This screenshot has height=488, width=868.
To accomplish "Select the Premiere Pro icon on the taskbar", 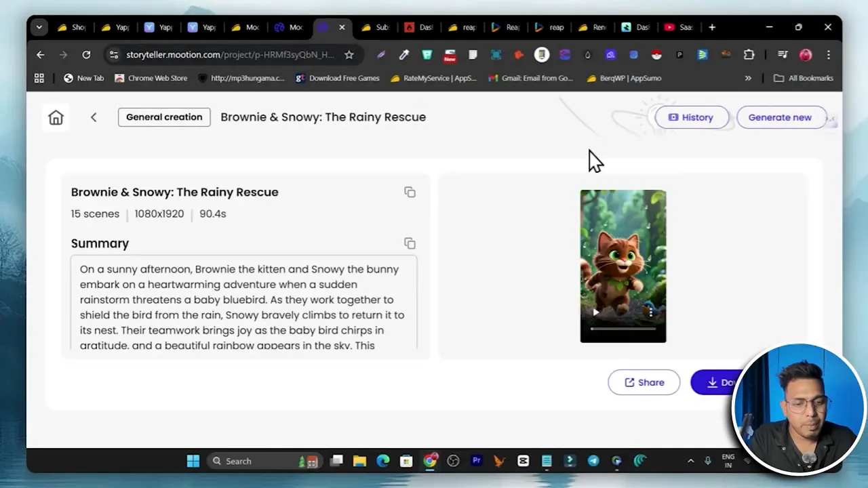I will click(476, 461).
